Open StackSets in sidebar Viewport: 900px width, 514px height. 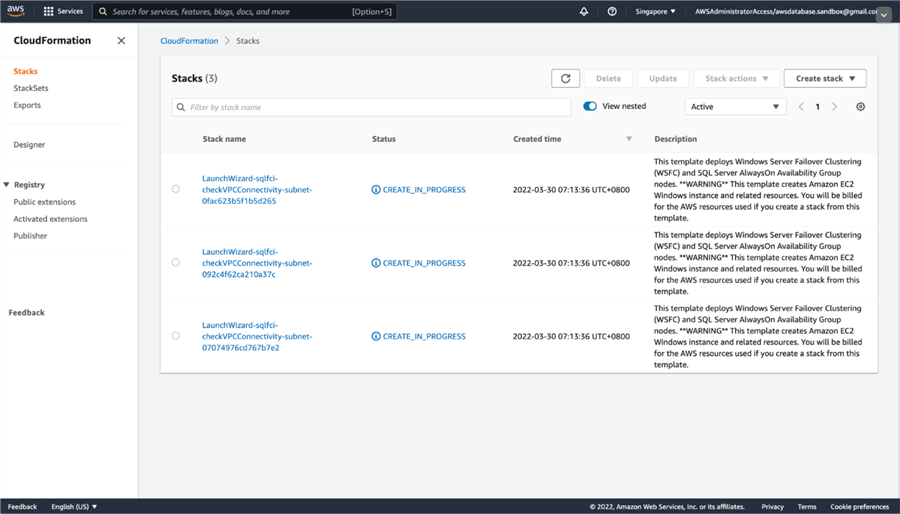(31, 88)
